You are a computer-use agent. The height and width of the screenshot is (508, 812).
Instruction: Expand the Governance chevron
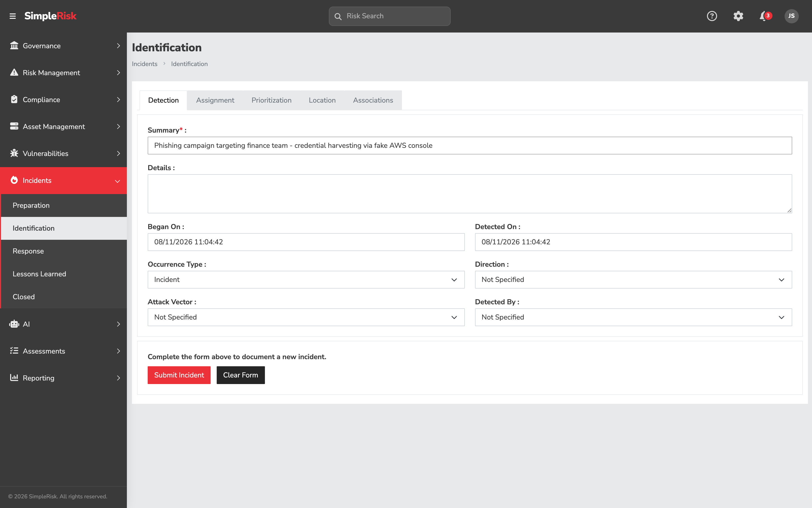coord(118,46)
